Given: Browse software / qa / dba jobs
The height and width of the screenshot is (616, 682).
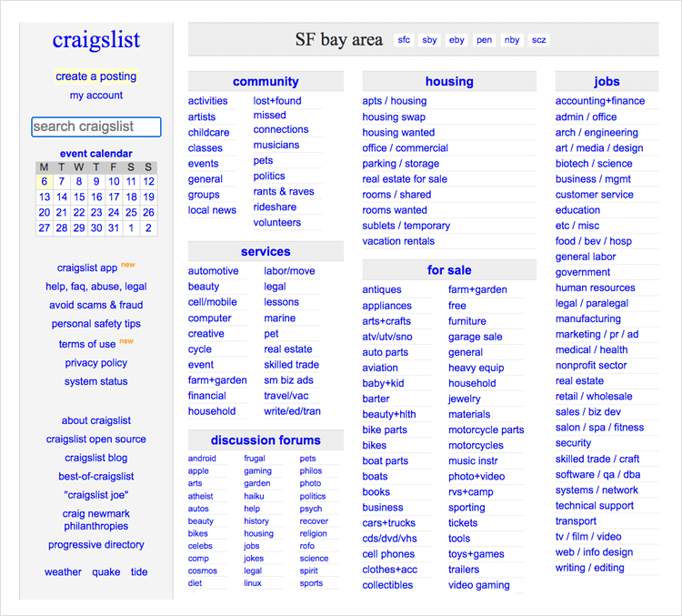Looking at the screenshot, I should coord(597,475).
